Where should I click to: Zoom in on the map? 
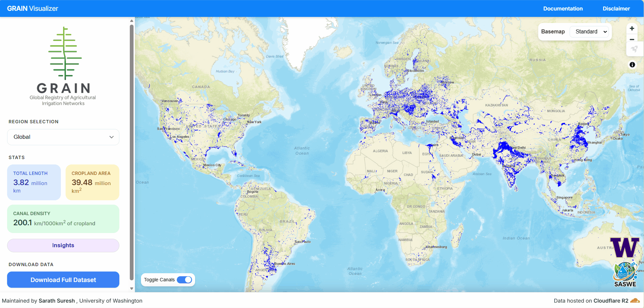632,28
